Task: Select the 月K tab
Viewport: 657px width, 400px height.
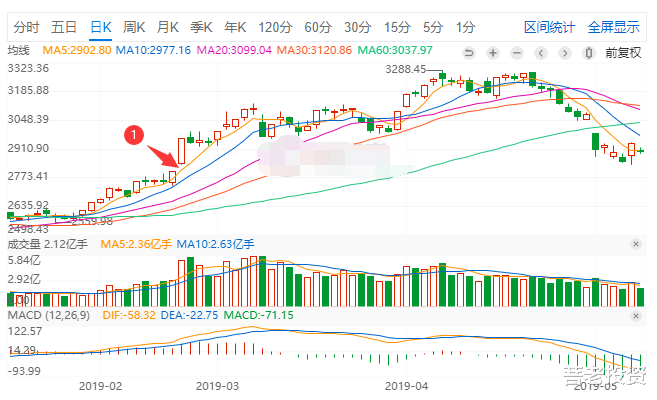Action: (x=168, y=27)
